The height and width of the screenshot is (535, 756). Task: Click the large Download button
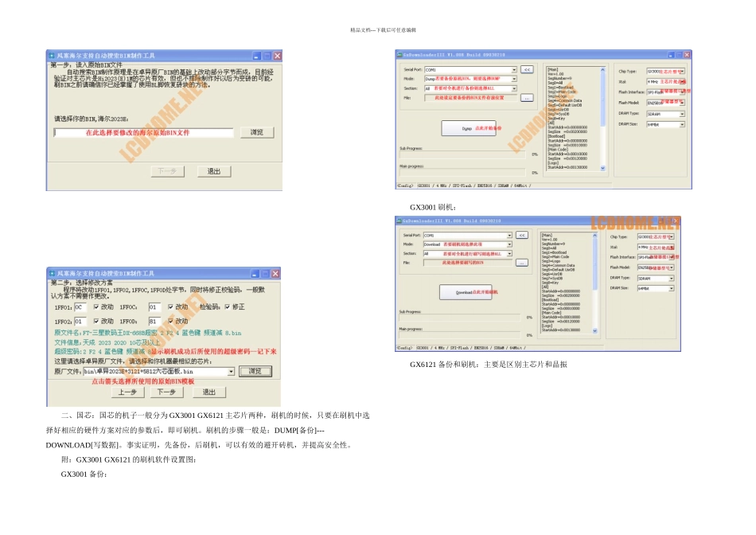(466, 292)
